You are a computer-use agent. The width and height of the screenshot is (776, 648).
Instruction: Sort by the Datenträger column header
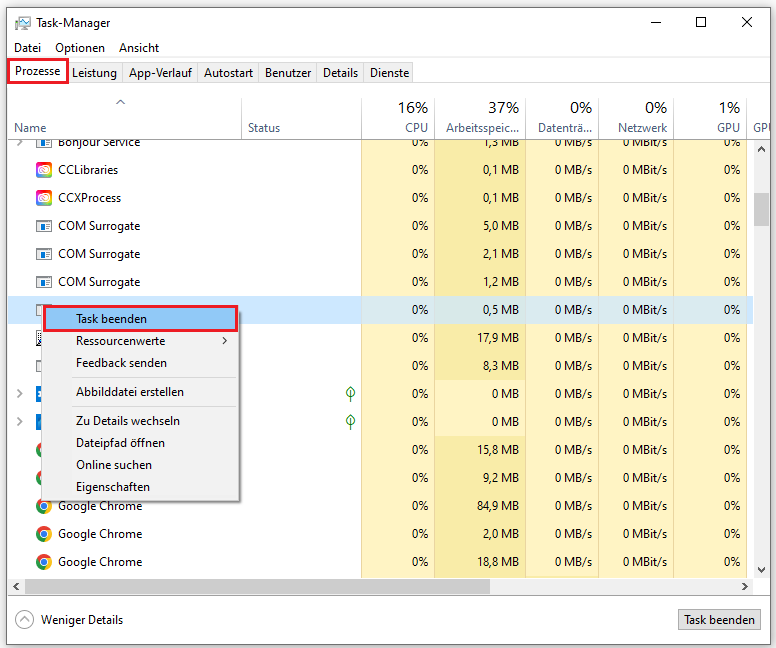tap(562, 119)
